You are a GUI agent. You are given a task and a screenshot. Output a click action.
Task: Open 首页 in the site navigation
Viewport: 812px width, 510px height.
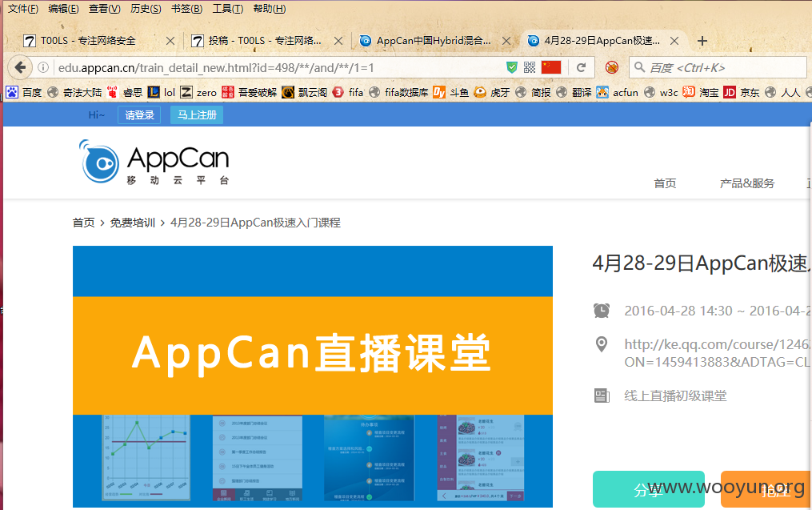point(665,183)
